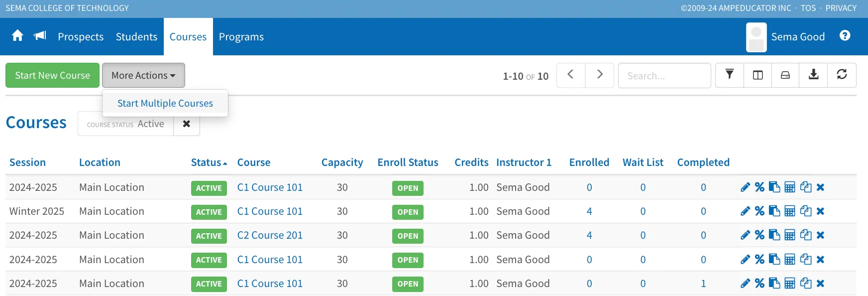Open the column layout chooser icon
The image size is (868, 296).
point(758,75)
